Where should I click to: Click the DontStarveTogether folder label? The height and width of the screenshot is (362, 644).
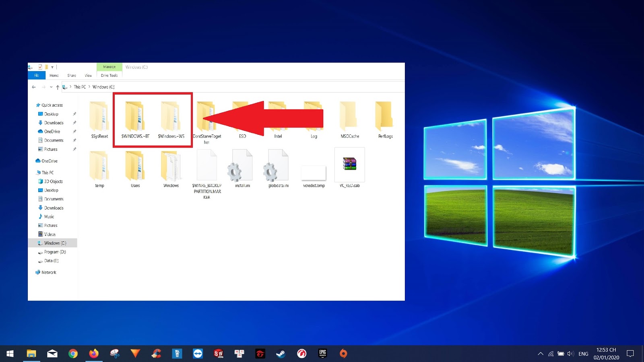pyautogui.click(x=207, y=139)
